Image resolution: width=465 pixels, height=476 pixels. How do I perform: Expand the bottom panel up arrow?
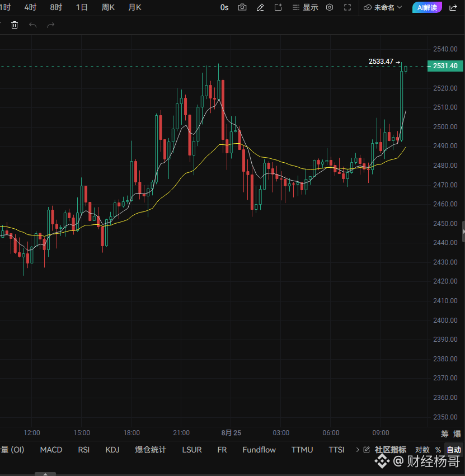pos(45,474)
